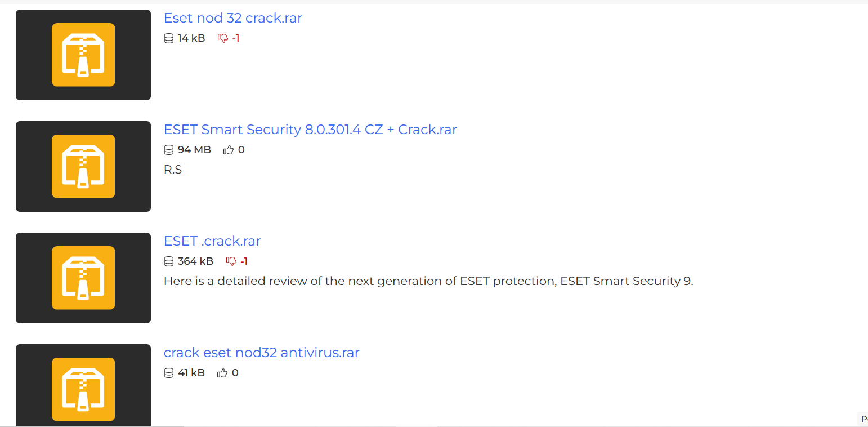
Task: Click thumbs-down icon under ESET .crack.rar
Action: 231,261
